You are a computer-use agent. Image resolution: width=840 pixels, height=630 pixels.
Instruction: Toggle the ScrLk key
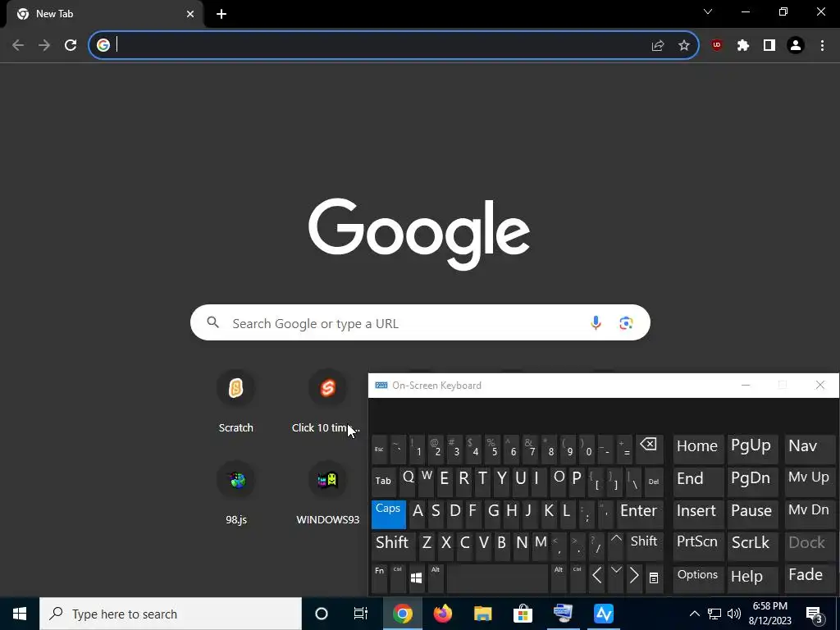point(751,546)
